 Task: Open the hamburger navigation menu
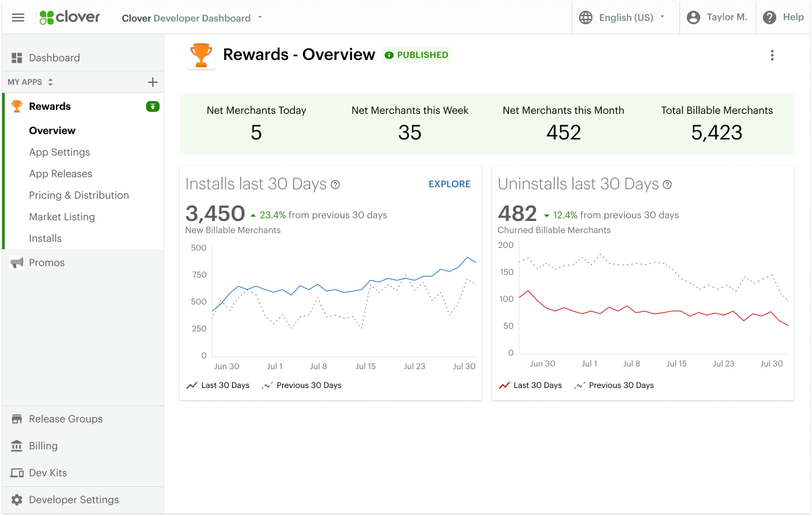coord(18,18)
